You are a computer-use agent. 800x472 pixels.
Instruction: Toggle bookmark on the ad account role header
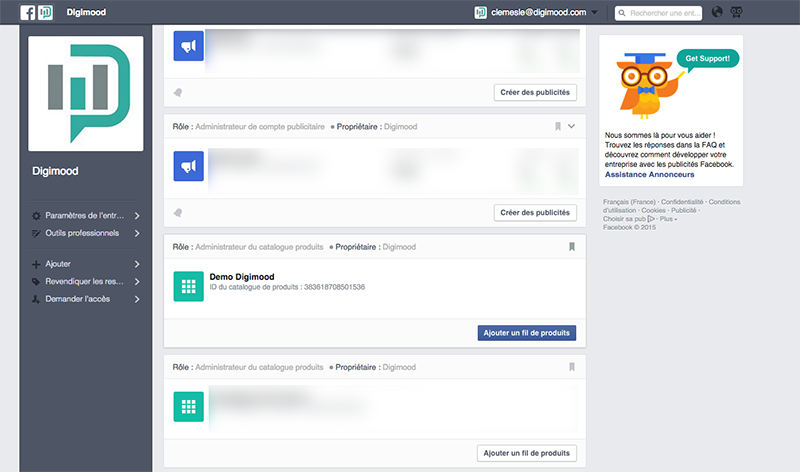558,127
